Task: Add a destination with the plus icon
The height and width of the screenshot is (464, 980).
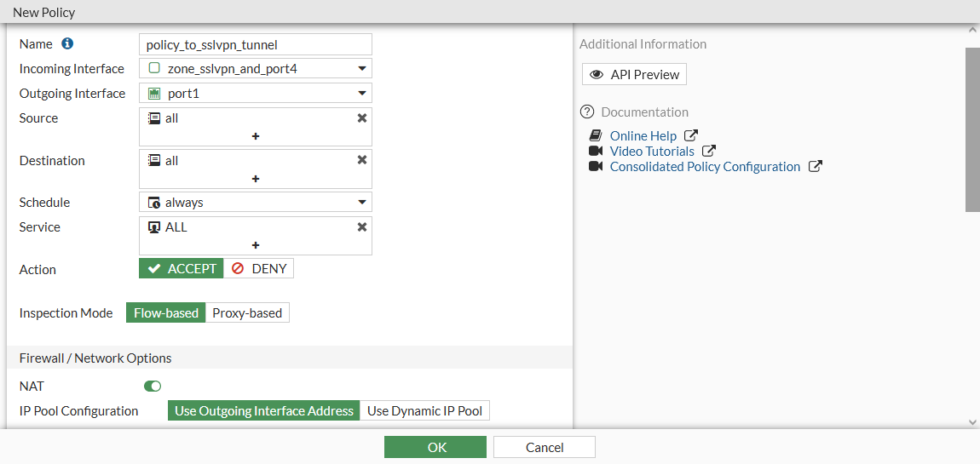Action: (256, 179)
